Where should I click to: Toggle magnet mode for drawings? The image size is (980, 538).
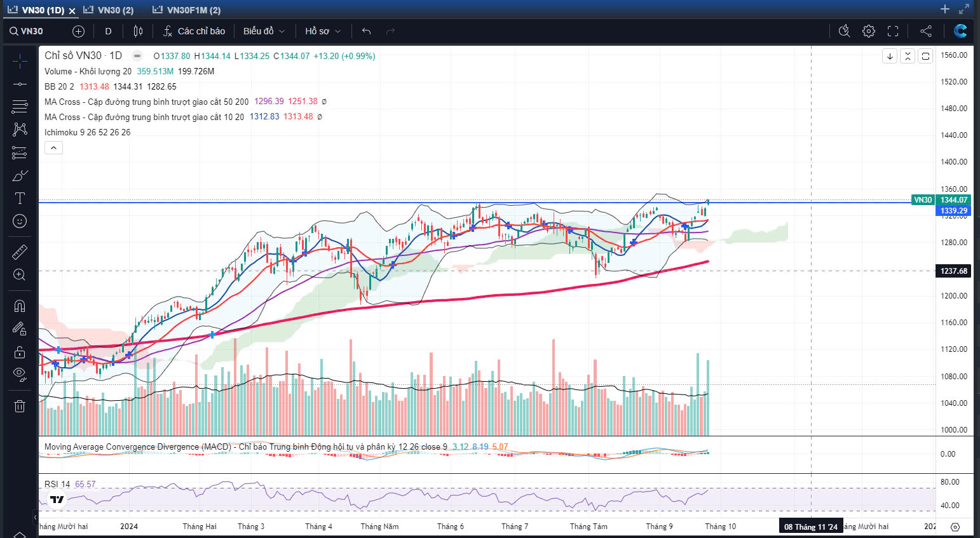coord(20,306)
